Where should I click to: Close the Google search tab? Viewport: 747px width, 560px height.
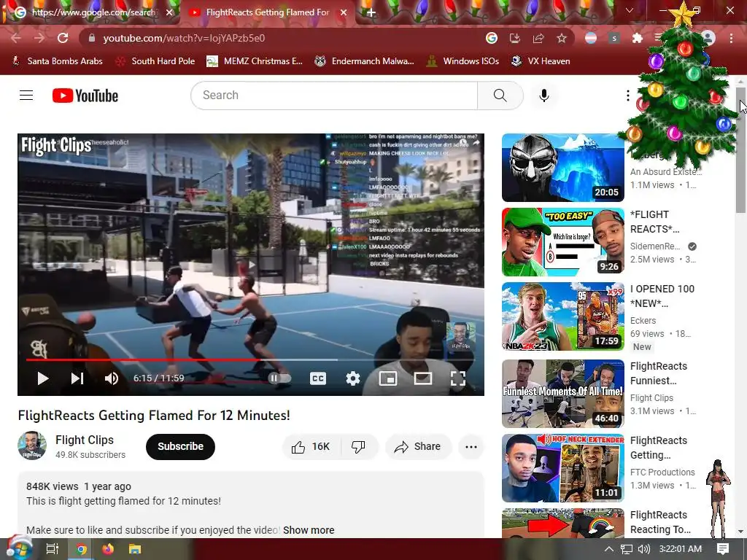(x=169, y=12)
